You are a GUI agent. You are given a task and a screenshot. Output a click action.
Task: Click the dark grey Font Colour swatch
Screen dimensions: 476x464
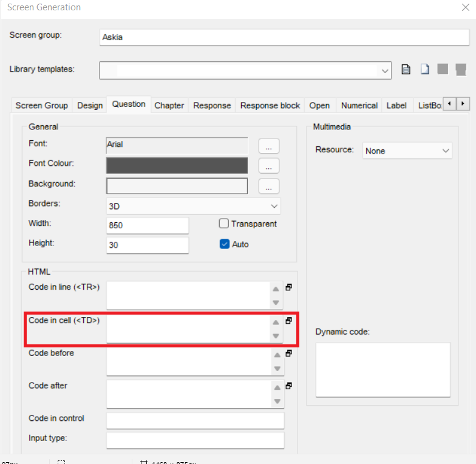coord(177,165)
